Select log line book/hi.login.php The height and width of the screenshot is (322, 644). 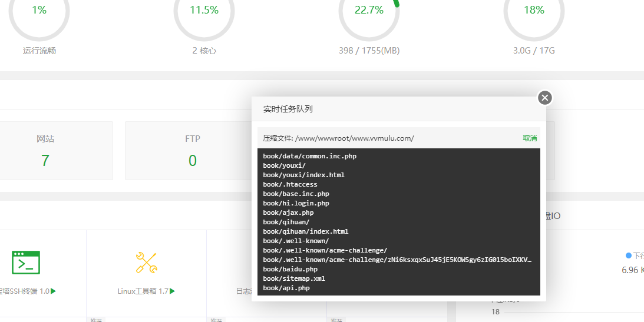pos(296,204)
